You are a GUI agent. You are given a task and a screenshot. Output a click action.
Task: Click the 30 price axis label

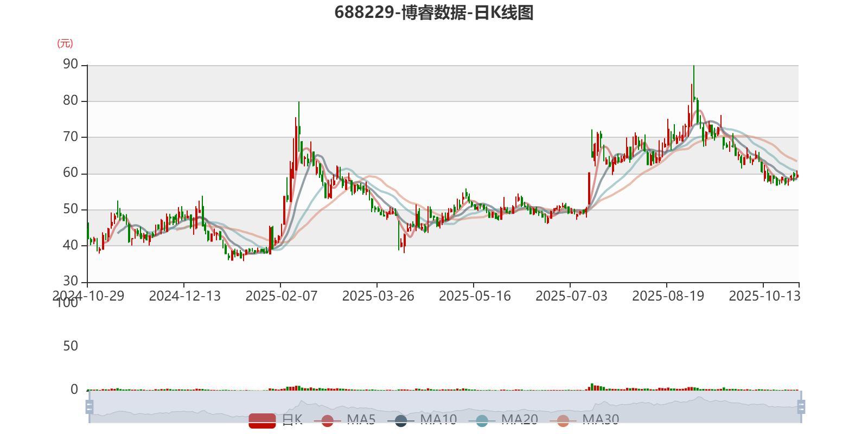point(71,282)
